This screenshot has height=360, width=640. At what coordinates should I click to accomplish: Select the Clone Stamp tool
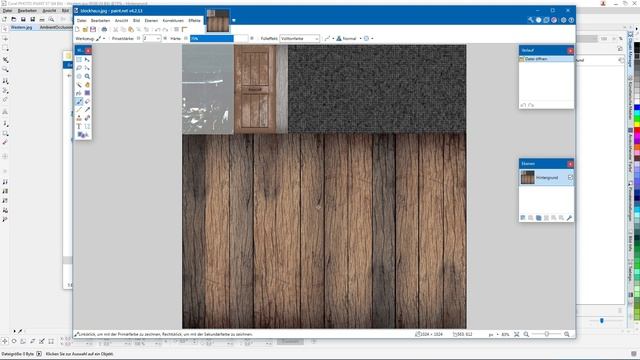tap(79, 118)
